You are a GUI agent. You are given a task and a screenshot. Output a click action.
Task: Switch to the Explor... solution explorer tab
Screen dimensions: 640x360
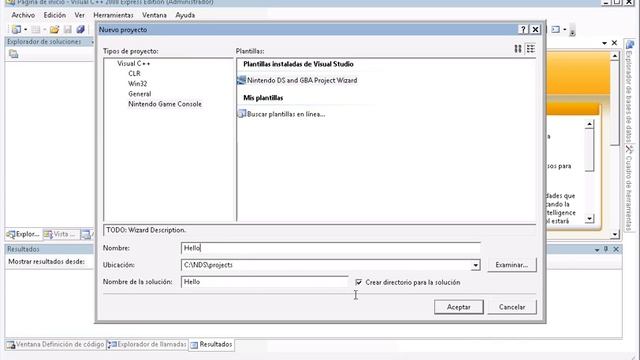[x=24, y=234]
